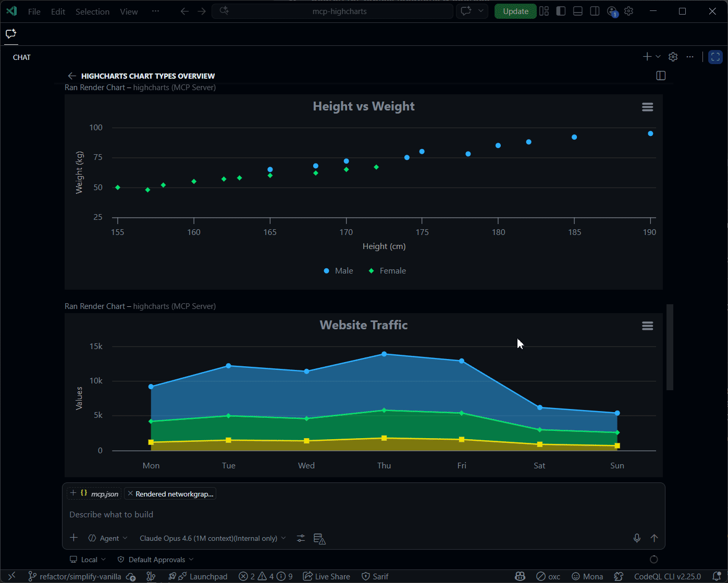Expand the Default Approvals dropdown
Screen dimensions: 728x583
click(156, 560)
